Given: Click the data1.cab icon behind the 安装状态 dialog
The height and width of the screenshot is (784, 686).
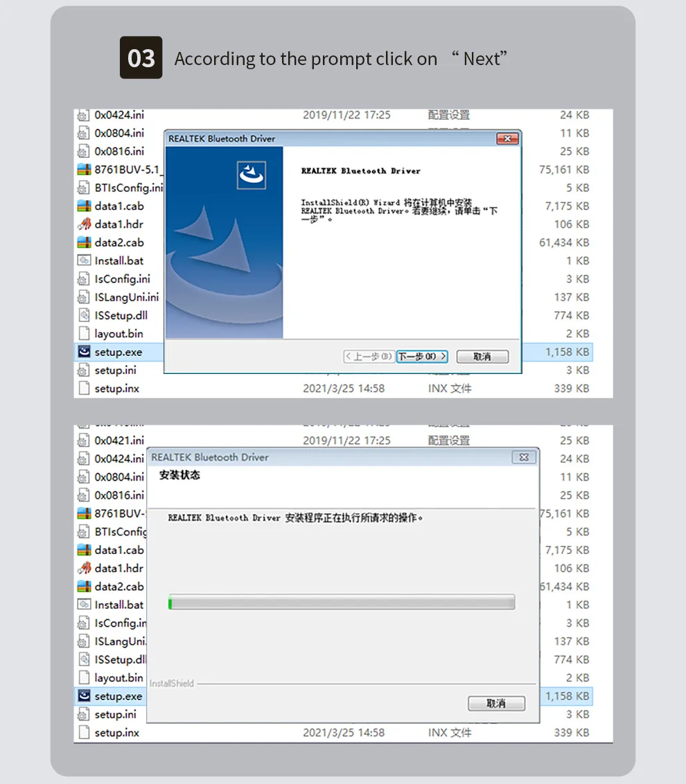Looking at the screenshot, I should pyautogui.click(x=84, y=550).
